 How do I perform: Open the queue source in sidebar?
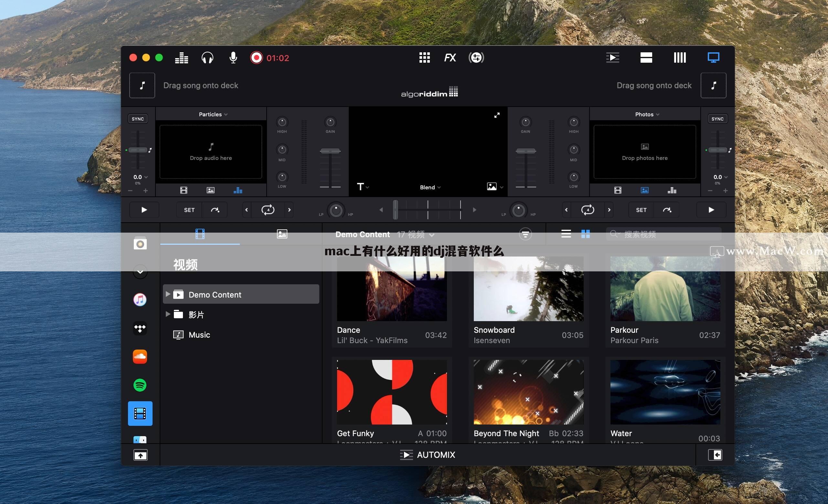[140, 244]
